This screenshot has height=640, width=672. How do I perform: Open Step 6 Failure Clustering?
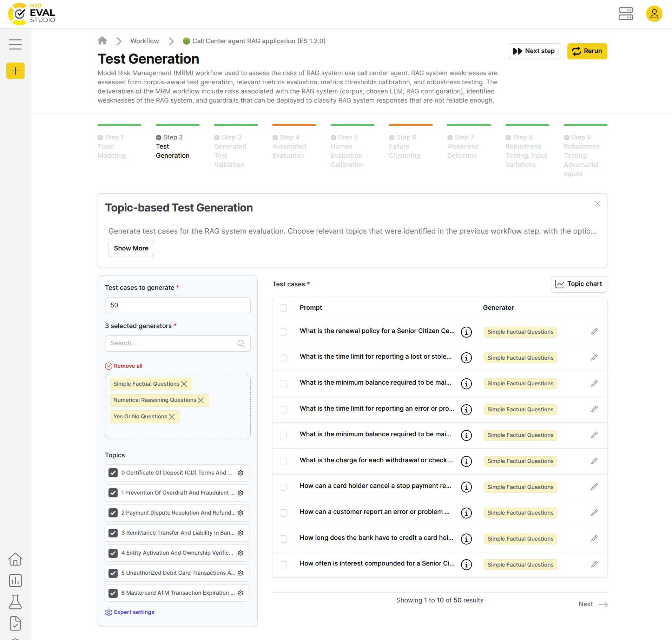click(x=404, y=146)
